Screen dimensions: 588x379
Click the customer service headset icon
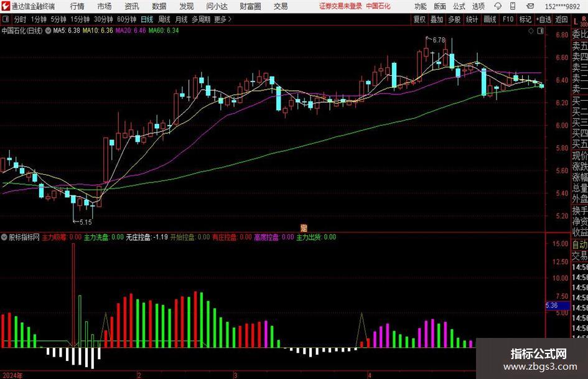pyautogui.click(x=498, y=6)
